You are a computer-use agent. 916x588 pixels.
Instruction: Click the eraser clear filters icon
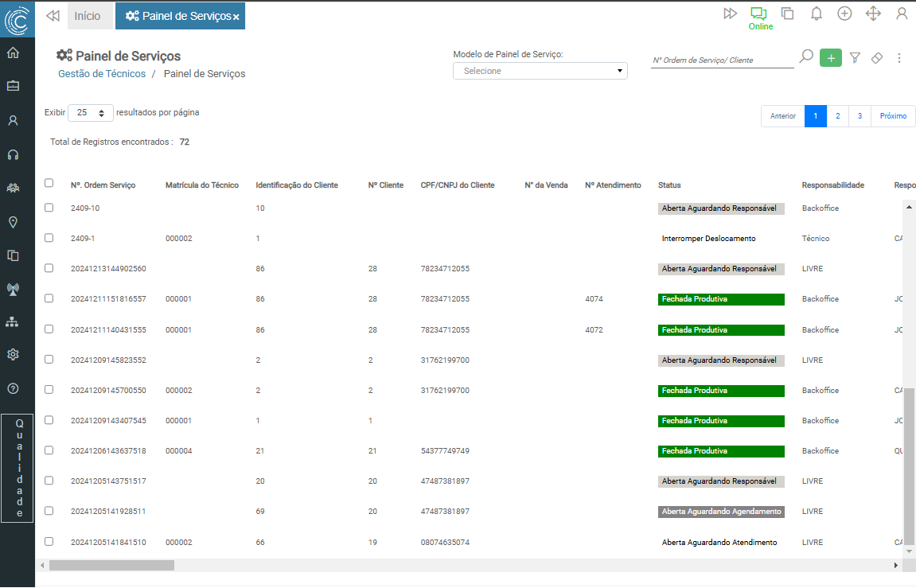(x=877, y=58)
